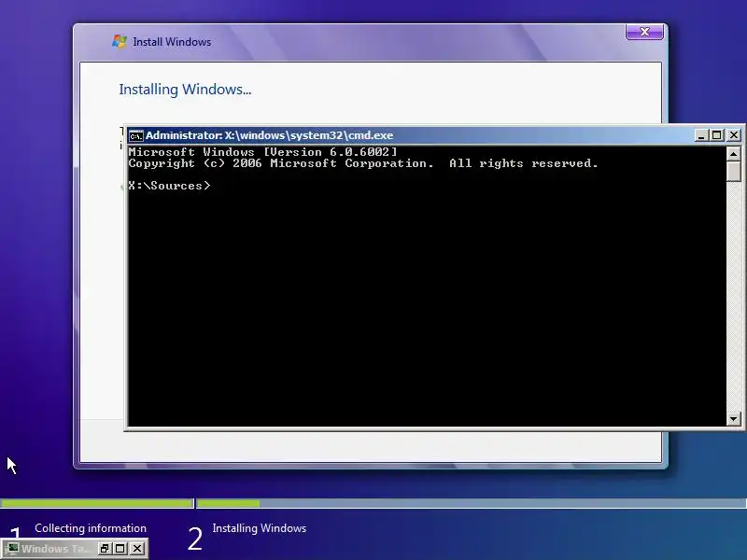The width and height of the screenshot is (747, 560).
Task: Click the Windows logo in Install Windows title
Action: 120,41
